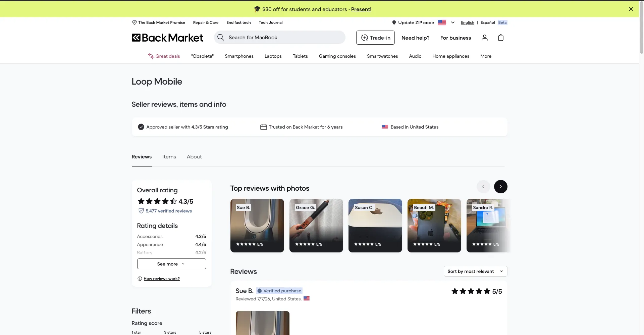Click the graduation cap icon in banner
The width and height of the screenshot is (644, 335).
click(257, 9)
